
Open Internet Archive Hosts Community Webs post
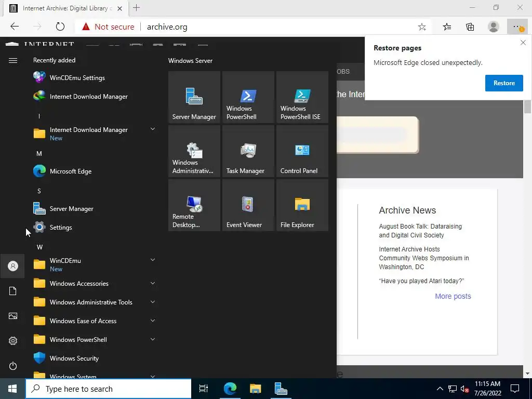(424, 258)
